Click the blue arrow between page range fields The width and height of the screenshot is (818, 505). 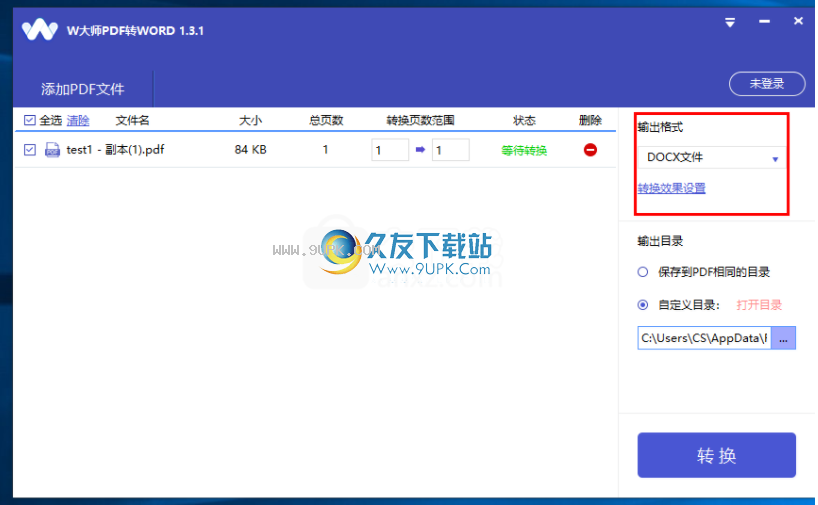coord(420,150)
